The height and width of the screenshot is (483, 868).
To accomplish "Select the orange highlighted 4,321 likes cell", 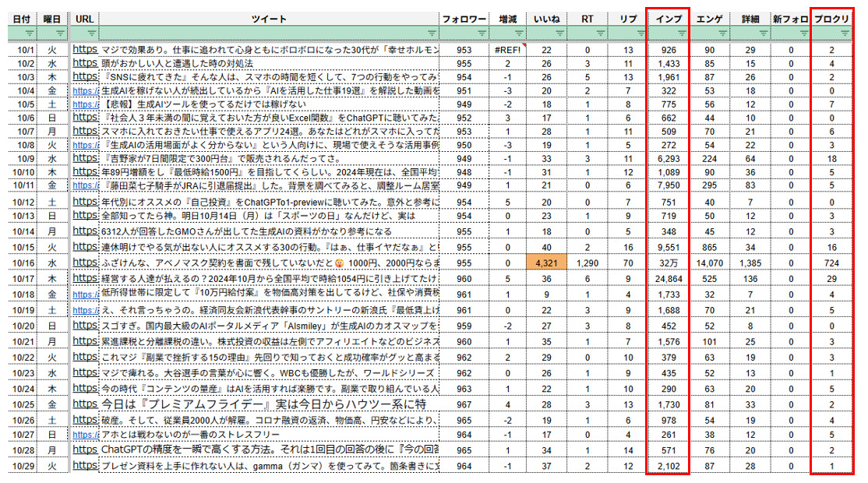I will click(x=546, y=263).
